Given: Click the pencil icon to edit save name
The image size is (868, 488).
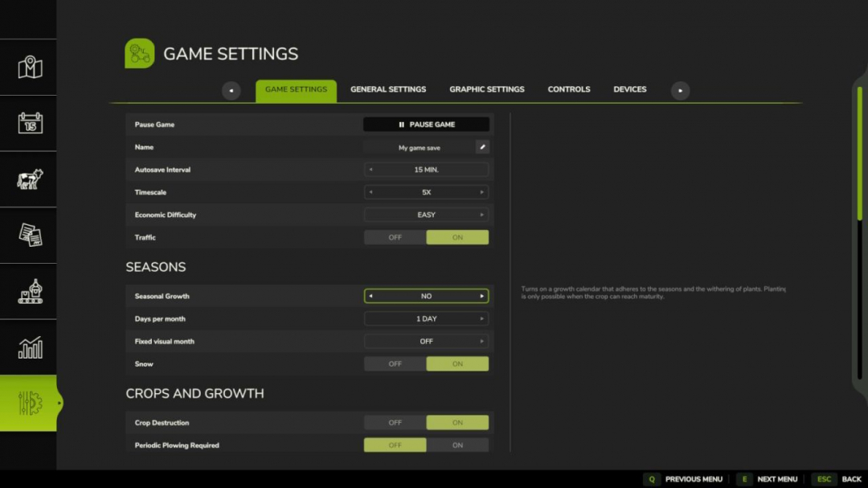Looking at the screenshot, I should coord(483,147).
